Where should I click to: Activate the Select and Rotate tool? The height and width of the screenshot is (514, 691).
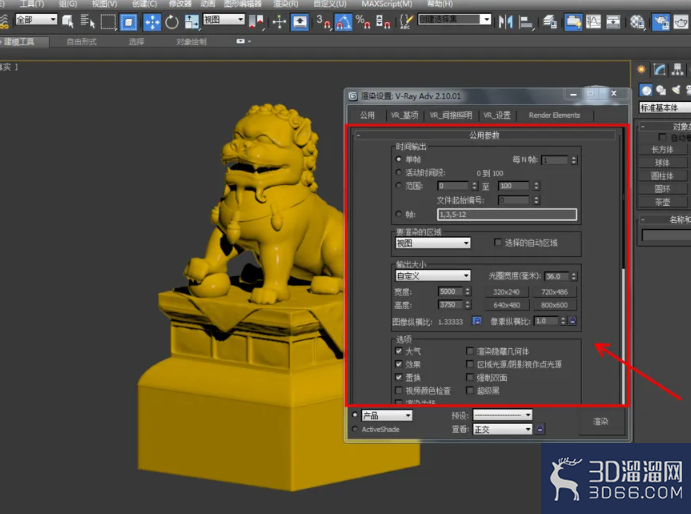coord(172,21)
